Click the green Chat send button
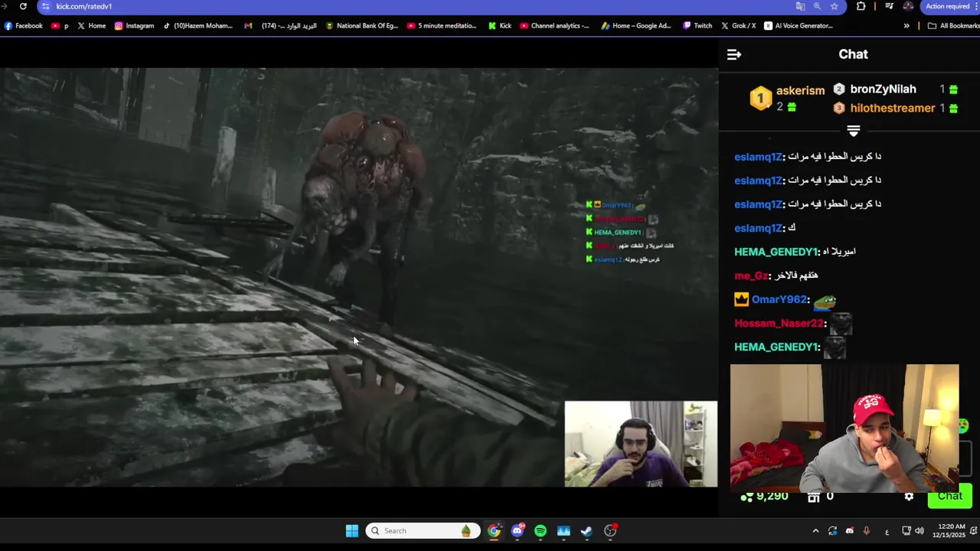This screenshot has height=551, width=980. tap(949, 496)
